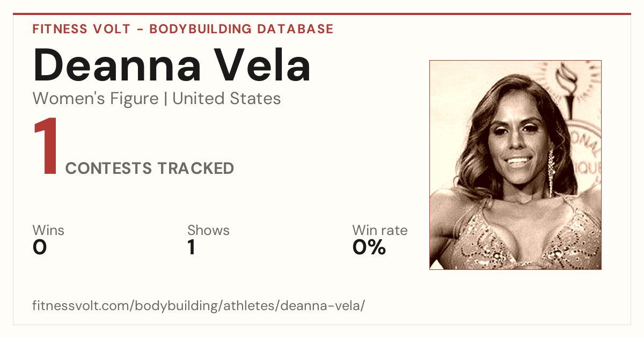Click the Shows value 1
Screen dimensions: 644x338
coord(192,247)
